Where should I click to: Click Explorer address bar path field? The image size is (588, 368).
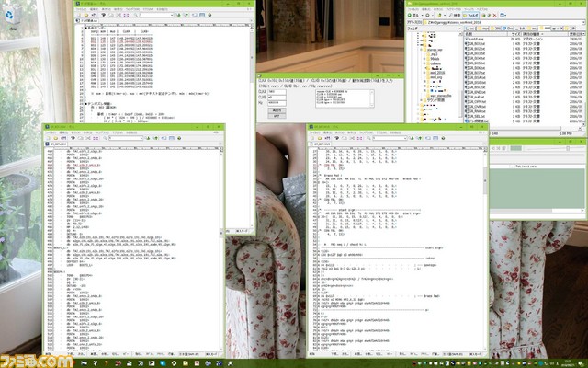coord(503,22)
